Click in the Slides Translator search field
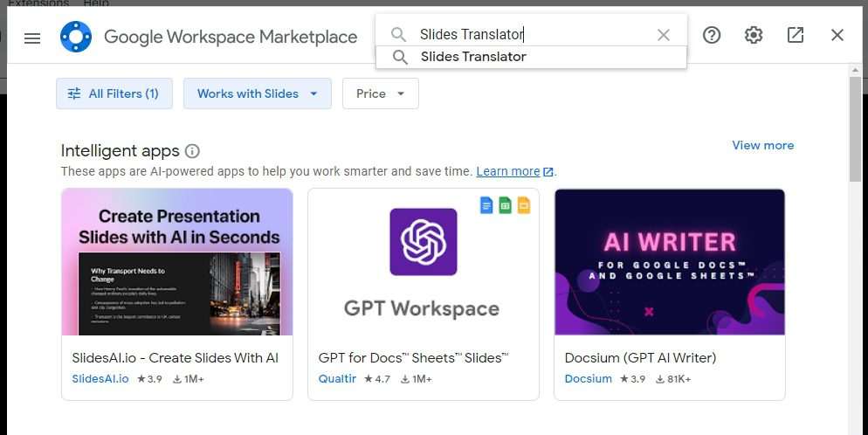The image size is (868, 435). pyautogui.click(x=532, y=34)
